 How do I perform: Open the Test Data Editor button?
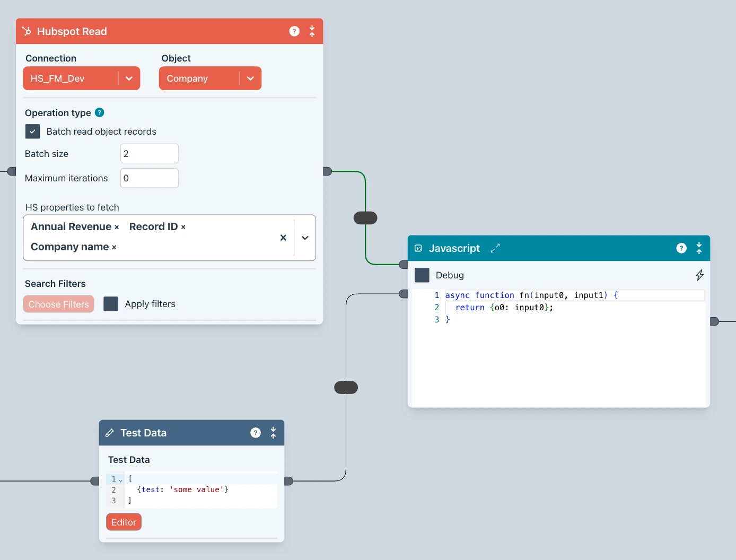tap(124, 522)
